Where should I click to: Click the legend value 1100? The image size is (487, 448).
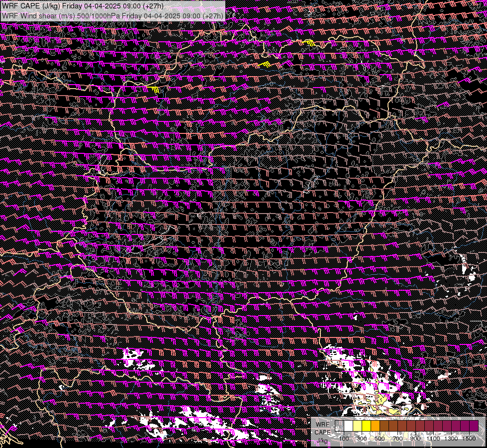coord(433,439)
